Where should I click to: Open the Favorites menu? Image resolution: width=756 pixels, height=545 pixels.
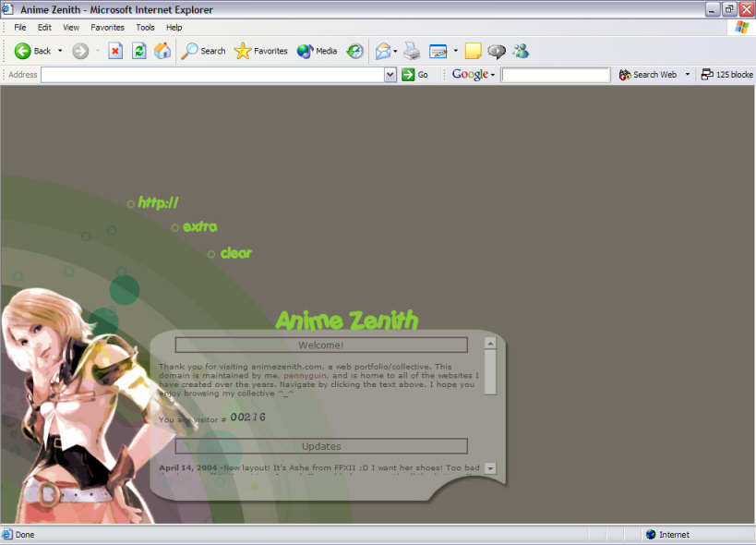tap(107, 28)
